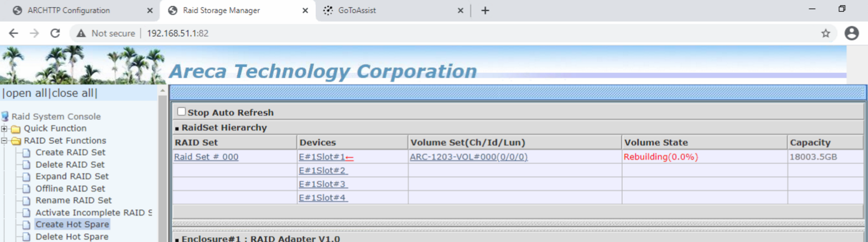Image resolution: width=868 pixels, height=242 pixels.
Task: Click document icon beside Activate Incomplete RAID
Action: pyautogui.click(x=26, y=213)
